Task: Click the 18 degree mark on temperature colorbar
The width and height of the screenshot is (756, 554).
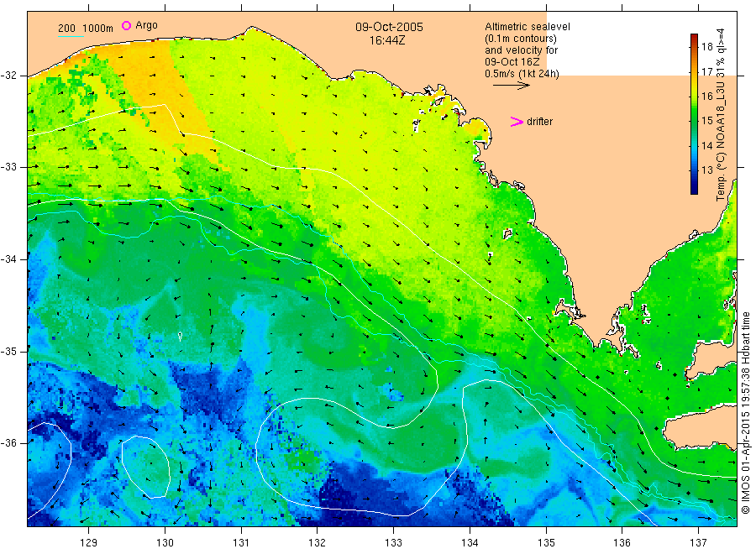Action: (706, 47)
